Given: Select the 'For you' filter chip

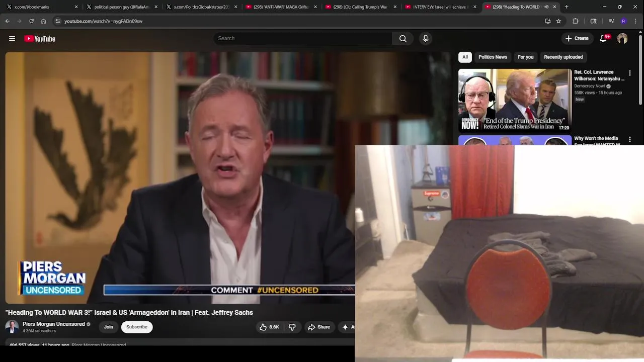Looking at the screenshot, I should (525, 57).
